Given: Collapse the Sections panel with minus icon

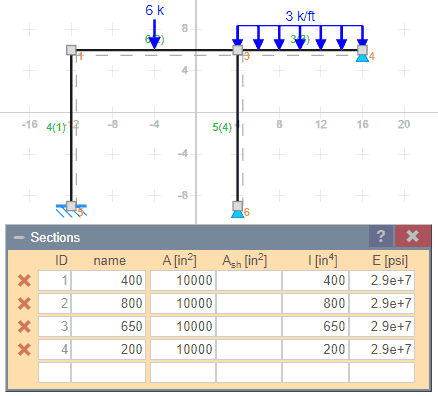Looking at the screenshot, I should pyautogui.click(x=19, y=238).
